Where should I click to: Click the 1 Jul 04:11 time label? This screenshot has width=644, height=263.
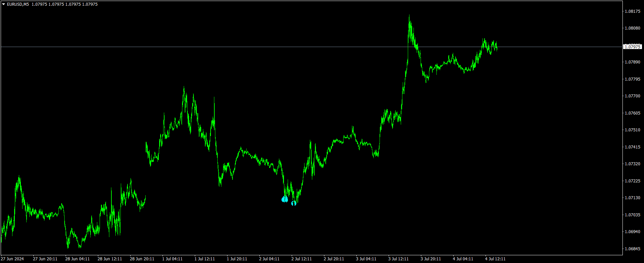click(172, 259)
